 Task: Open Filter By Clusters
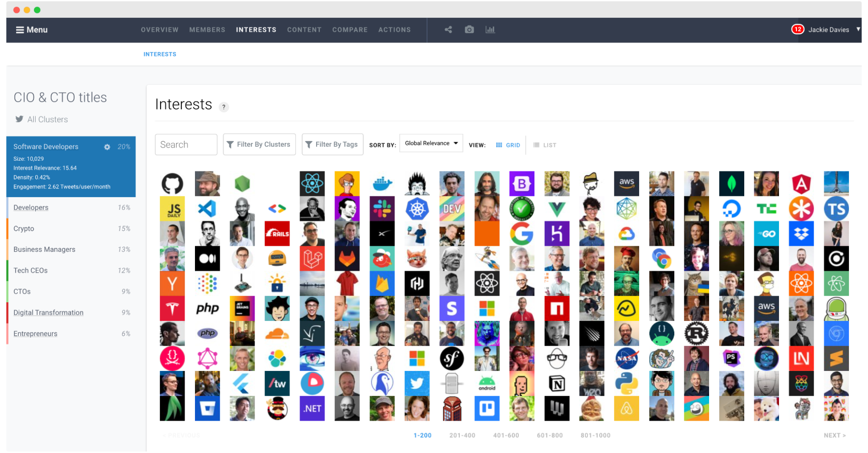(259, 145)
